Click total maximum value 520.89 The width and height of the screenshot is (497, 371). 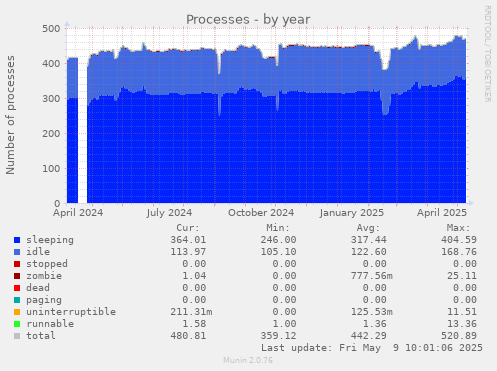(x=459, y=336)
